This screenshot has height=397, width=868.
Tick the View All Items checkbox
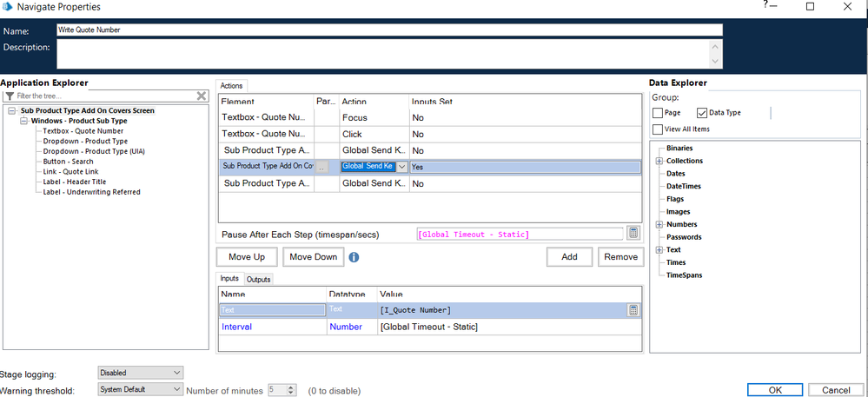click(x=659, y=129)
